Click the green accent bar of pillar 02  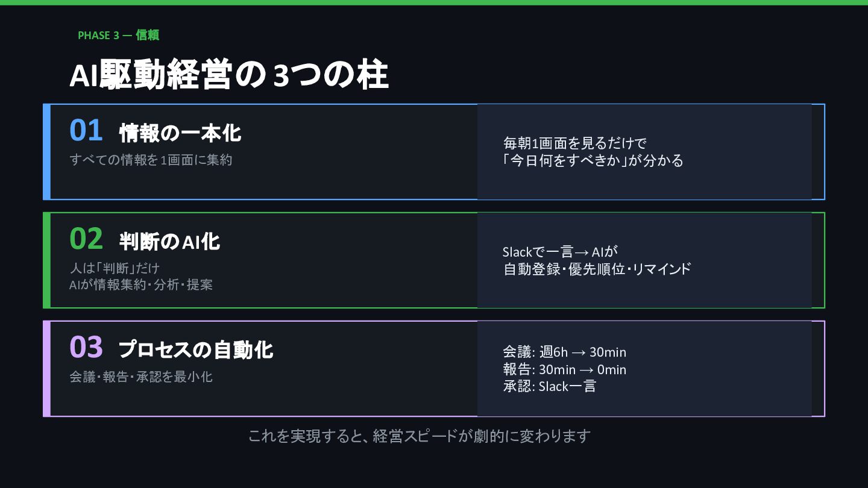(x=46, y=260)
